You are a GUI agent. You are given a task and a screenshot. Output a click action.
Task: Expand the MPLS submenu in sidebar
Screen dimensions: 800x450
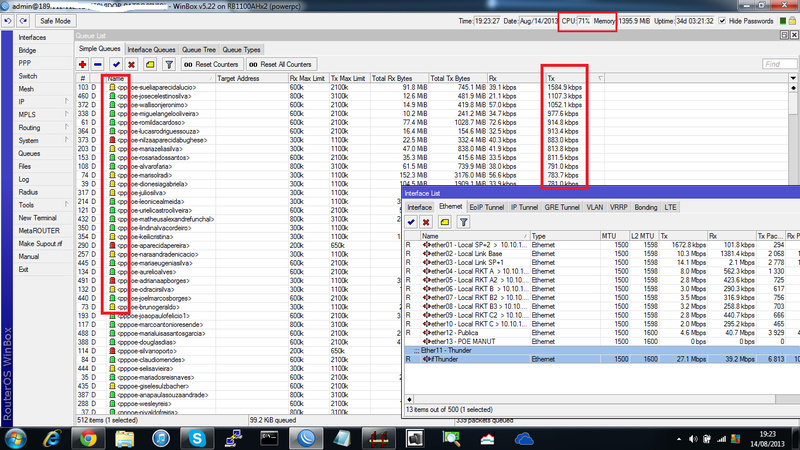point(67,114)
